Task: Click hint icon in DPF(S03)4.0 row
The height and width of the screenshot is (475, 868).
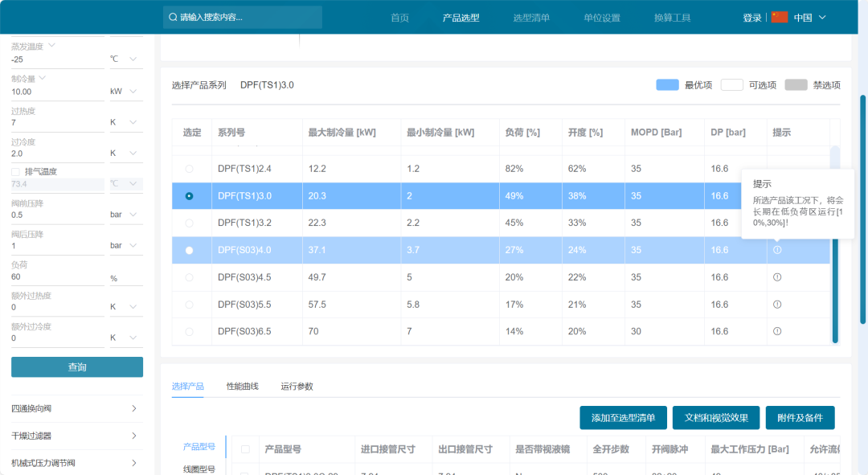Action: [777, 250]
